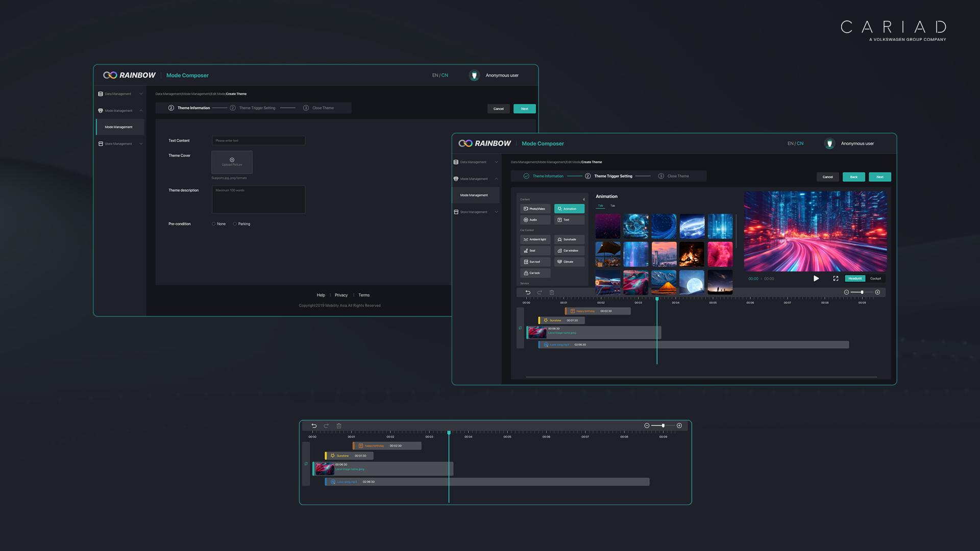Choose the Car lock control

535,273
